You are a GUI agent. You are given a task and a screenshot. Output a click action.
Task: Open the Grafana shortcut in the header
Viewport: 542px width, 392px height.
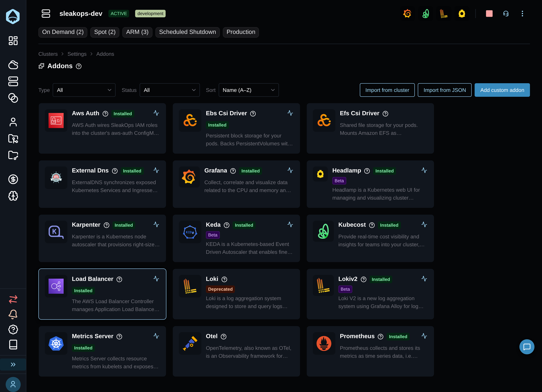pos(407,14)
